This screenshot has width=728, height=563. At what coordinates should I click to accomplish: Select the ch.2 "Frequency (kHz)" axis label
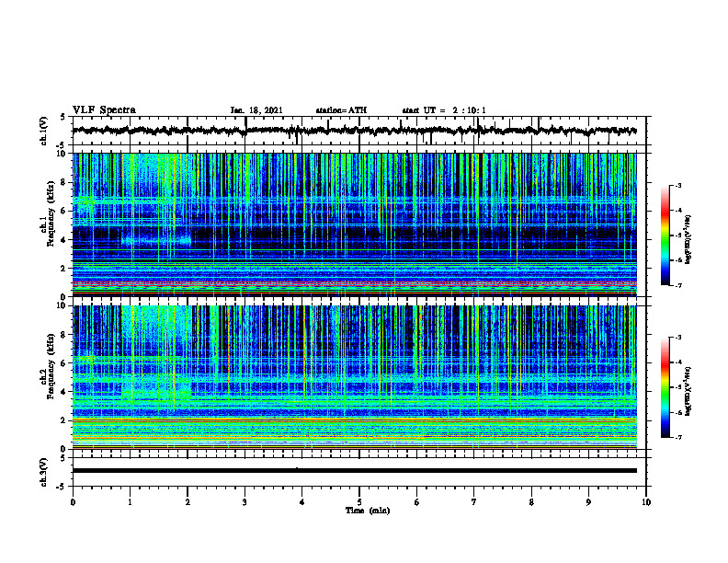pyautogui.click(x=51, y=366)
